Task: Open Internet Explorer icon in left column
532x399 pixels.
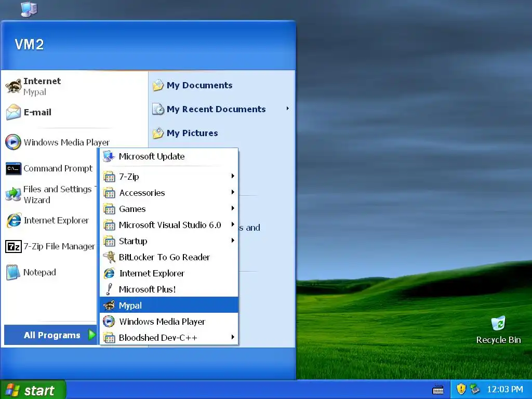Action: (x=14, y=220)
